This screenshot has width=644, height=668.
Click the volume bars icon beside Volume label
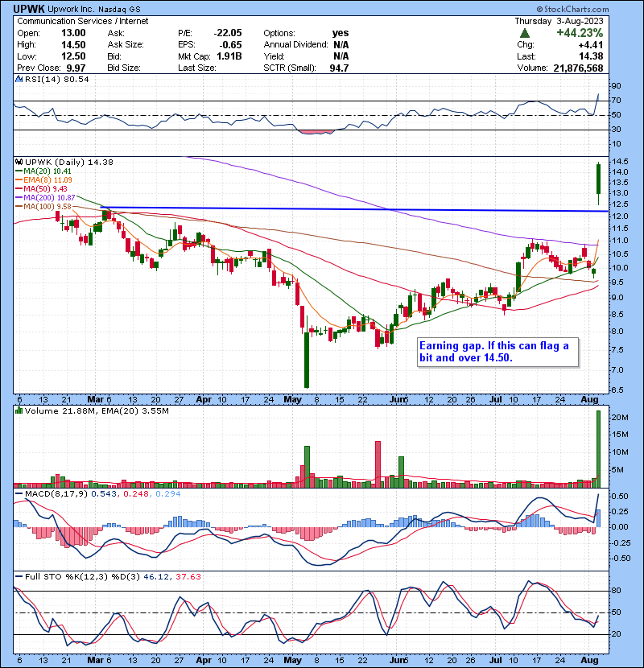pyautogui.click(x=19, y=411)
